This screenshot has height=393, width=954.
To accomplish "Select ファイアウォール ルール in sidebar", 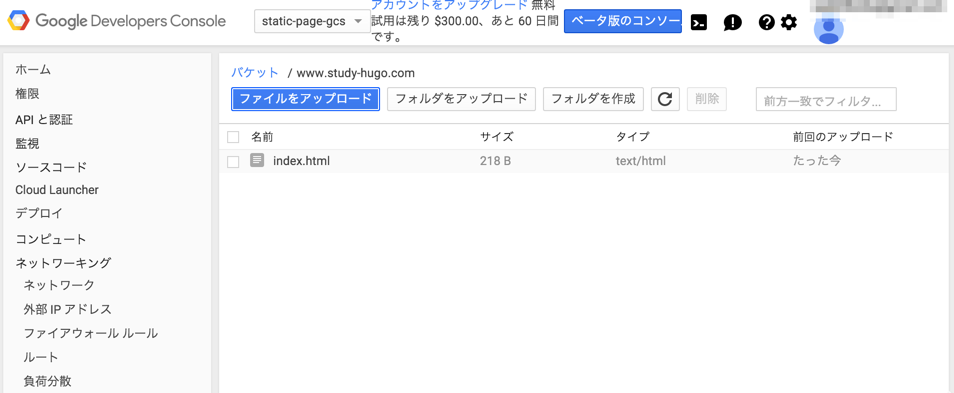I will [91, 333].
